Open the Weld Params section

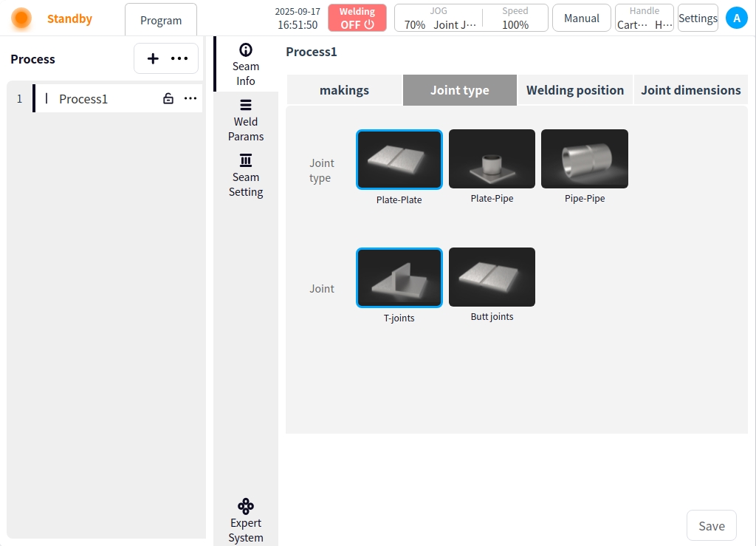click(x=246, y=120)
